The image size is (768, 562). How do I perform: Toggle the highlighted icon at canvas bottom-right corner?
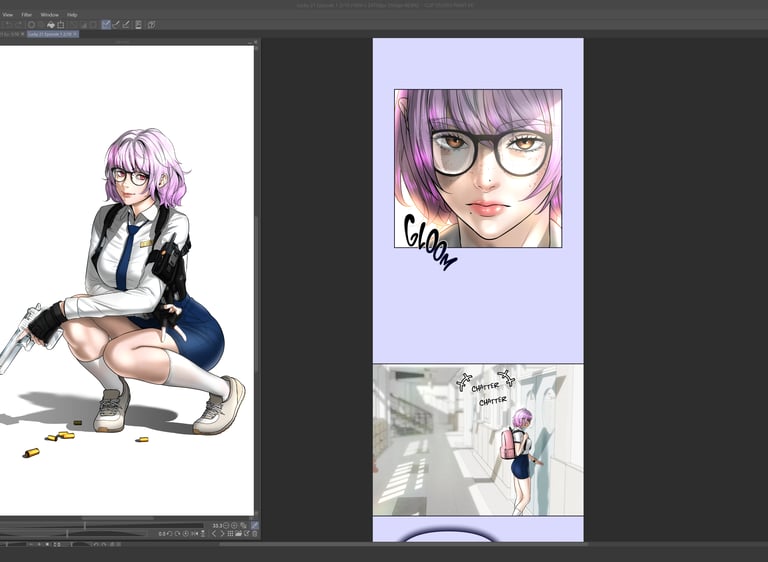(x=255, y=525)
